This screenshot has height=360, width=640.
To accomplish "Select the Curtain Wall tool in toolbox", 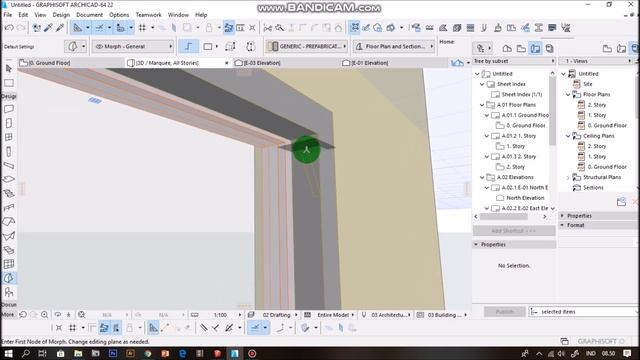I will [x=9, y=264].
